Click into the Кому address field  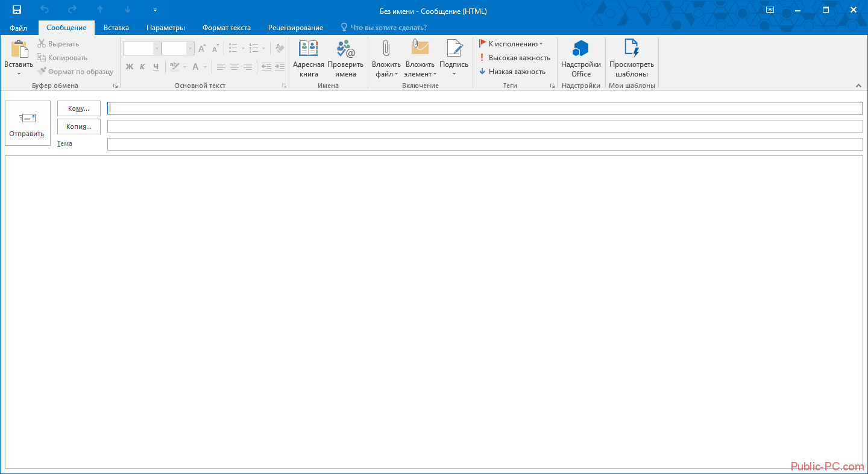[x=485, y=108]
